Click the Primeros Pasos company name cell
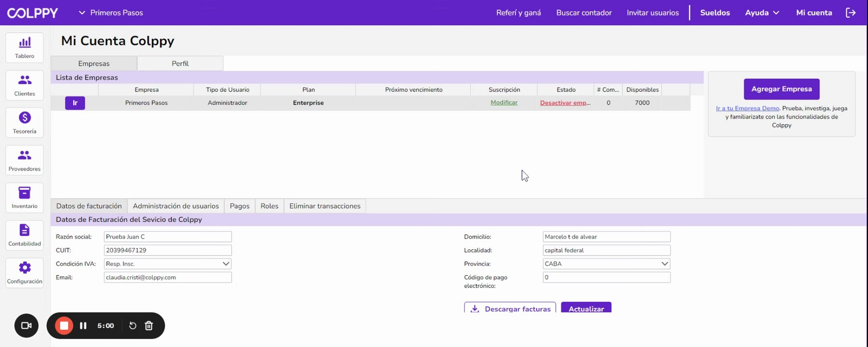The height and width of the screenshot is (347, 868). tap(147, 103)
